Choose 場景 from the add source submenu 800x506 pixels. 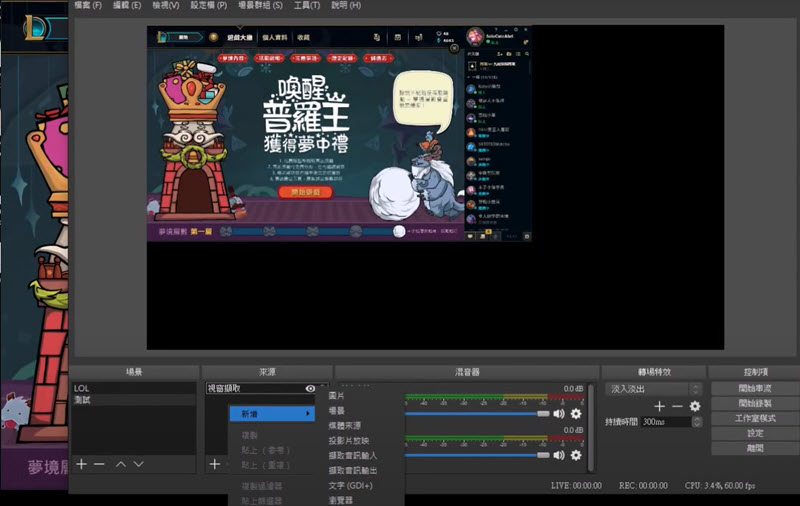coord(336,411)
